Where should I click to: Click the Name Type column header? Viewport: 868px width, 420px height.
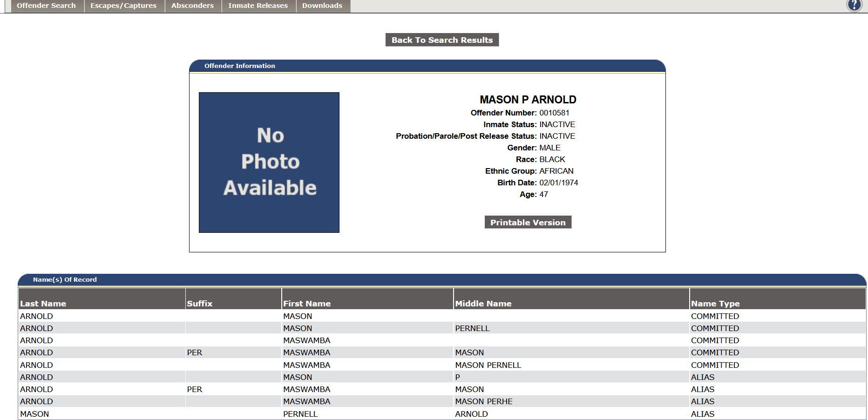[x=715, y=304]
